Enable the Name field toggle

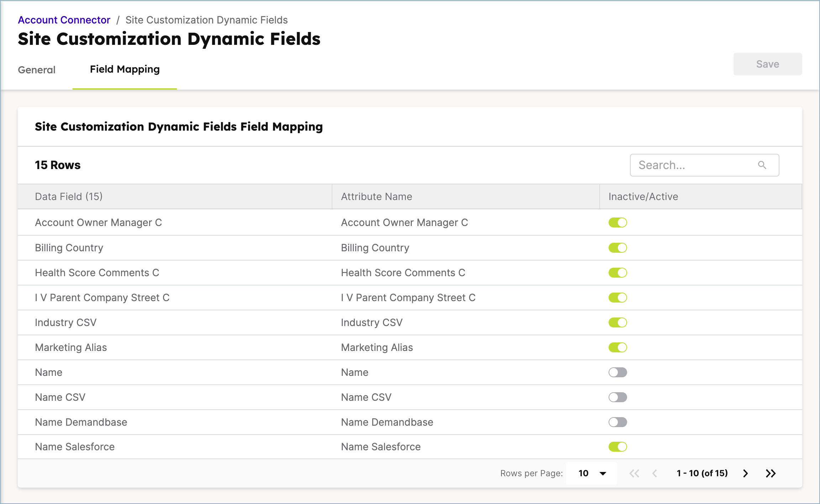(x=617, y=372)
